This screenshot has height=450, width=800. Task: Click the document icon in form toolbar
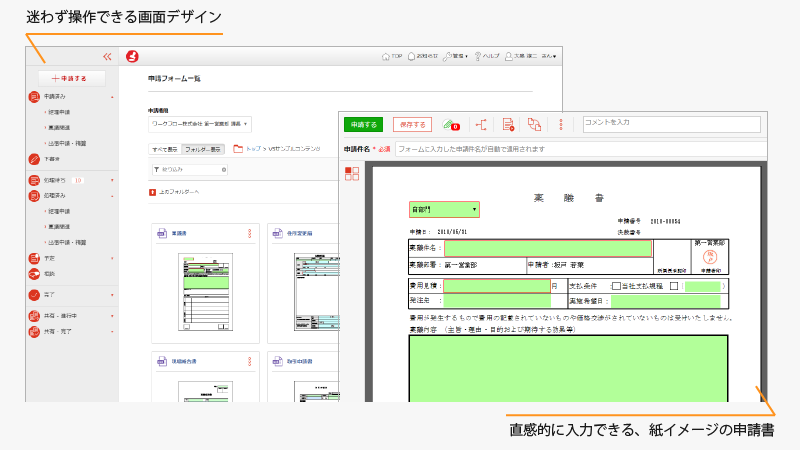(x=508, y=125)
